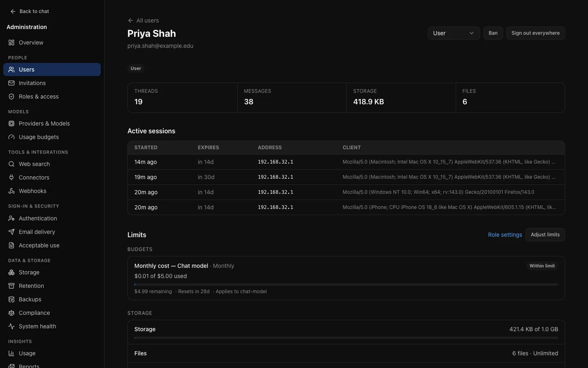Click the Connectors plug icon
Viewport: 588px width, 368px height.
(x=11, y=177)
